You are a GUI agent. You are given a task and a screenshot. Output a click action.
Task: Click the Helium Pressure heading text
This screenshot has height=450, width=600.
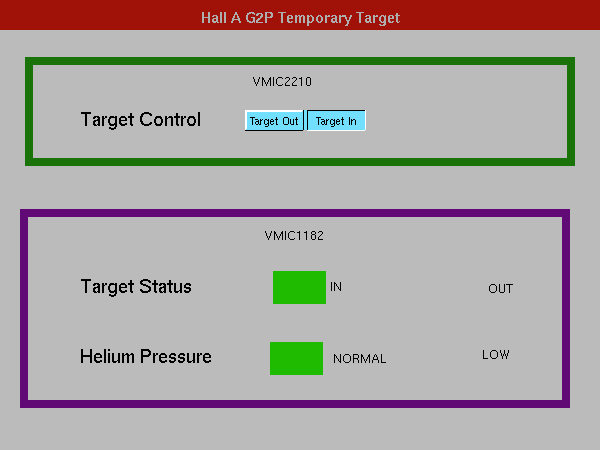coord(145,356)
